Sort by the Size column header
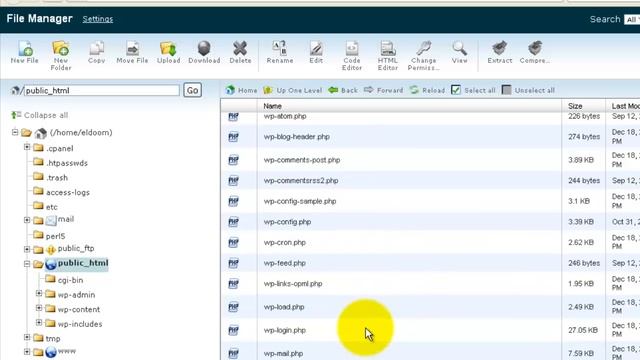 click(x=575, y=106)
